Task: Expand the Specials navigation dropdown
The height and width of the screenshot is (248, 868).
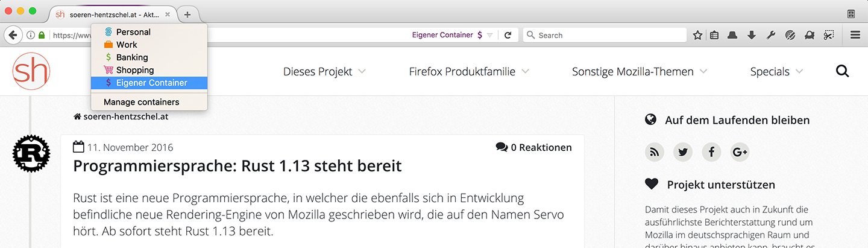Action: click(x=776, y=72)
